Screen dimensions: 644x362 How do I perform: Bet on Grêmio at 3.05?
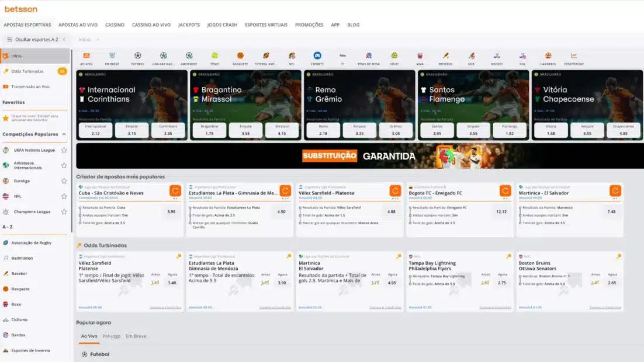click(396, 130)
